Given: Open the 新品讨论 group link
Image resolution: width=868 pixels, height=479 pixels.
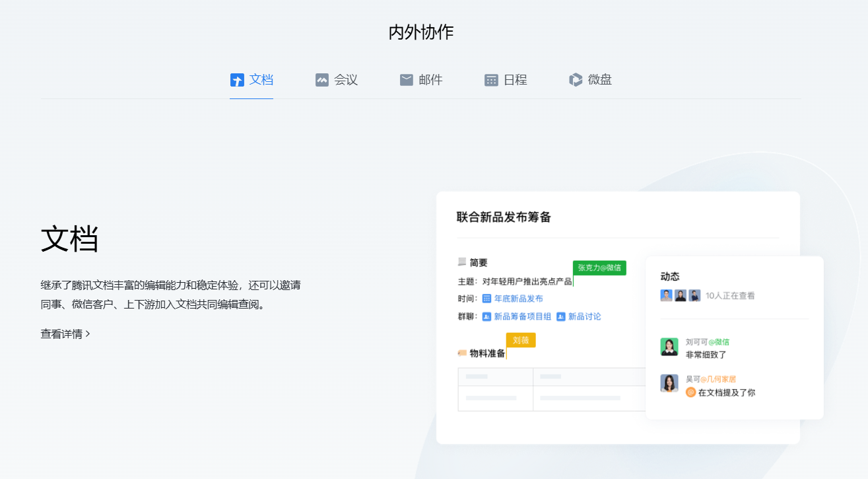Looking at the screenshot, I should point(585,316).
